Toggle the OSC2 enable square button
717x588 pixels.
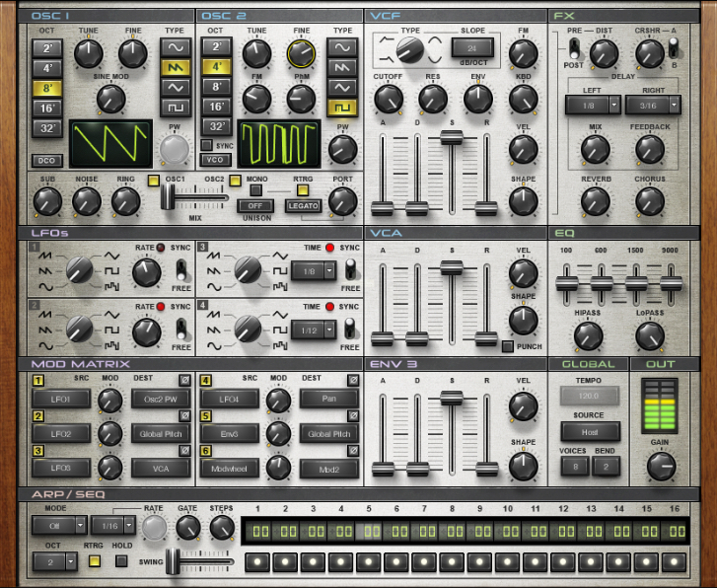[x=235, y=181]
